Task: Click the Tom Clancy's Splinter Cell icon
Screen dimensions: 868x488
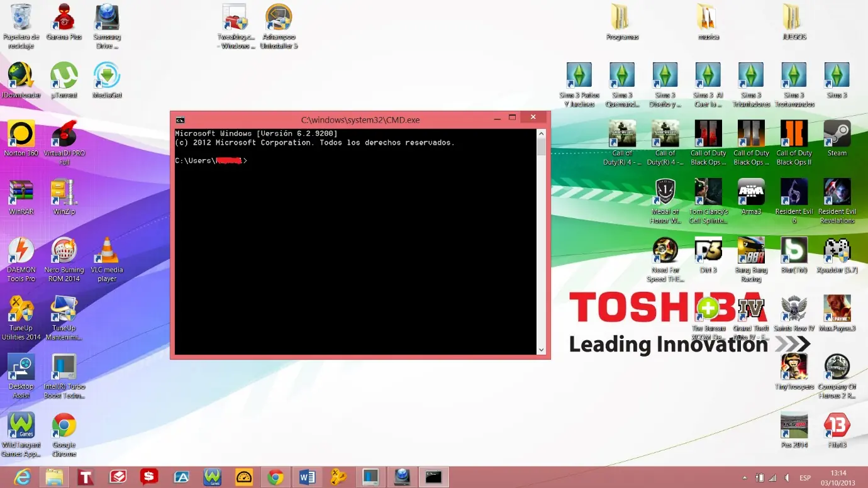Action: coord(708,201)
